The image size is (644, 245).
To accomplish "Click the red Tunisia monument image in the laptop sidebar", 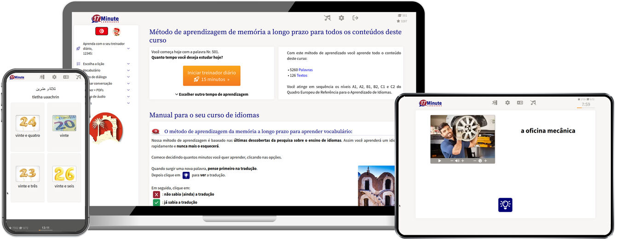I will [x=106, y=128].
